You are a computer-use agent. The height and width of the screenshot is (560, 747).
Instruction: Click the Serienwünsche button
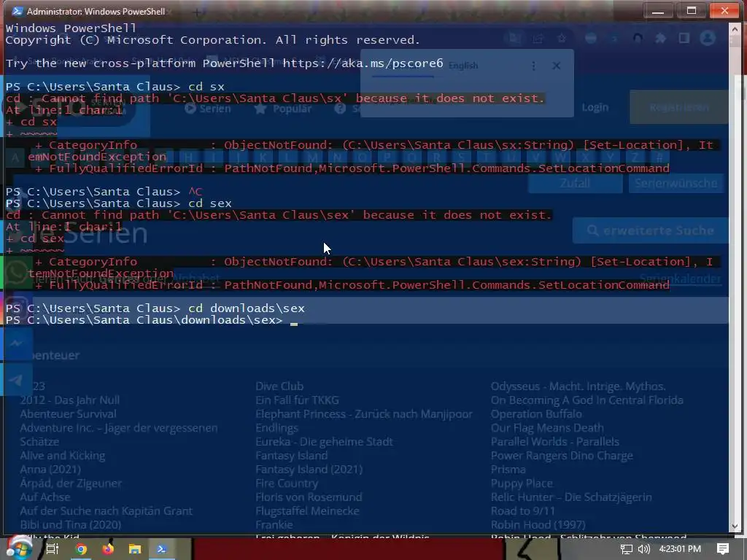[676, 183]
